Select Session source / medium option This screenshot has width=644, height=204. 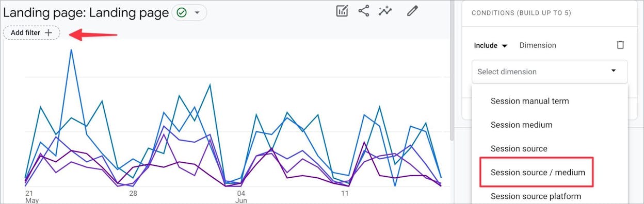tap(550, 173)
